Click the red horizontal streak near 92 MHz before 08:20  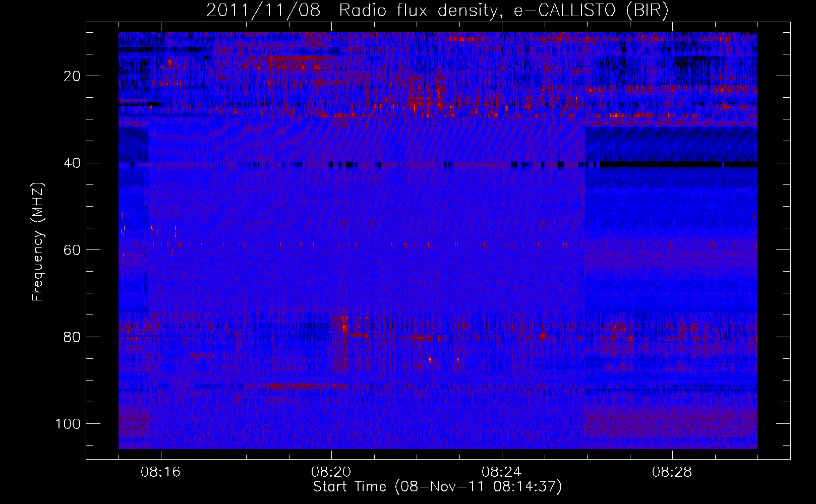pos(308,387)
